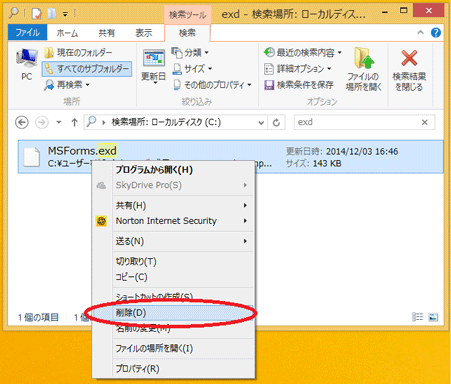Switch to the Home (ホーム) tab
Image resolution: width=451 pixels, height=384 pixels.
tap(67, 33)
